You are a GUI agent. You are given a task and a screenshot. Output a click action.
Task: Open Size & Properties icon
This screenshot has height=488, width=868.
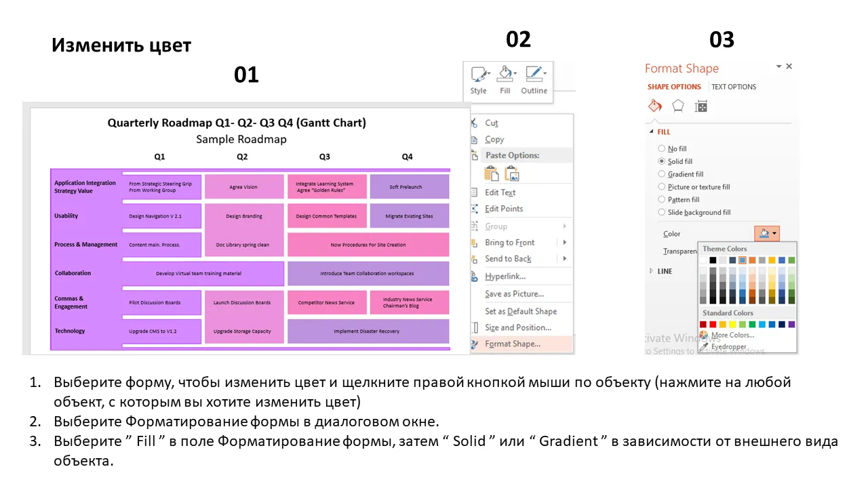tap(701, 106)
